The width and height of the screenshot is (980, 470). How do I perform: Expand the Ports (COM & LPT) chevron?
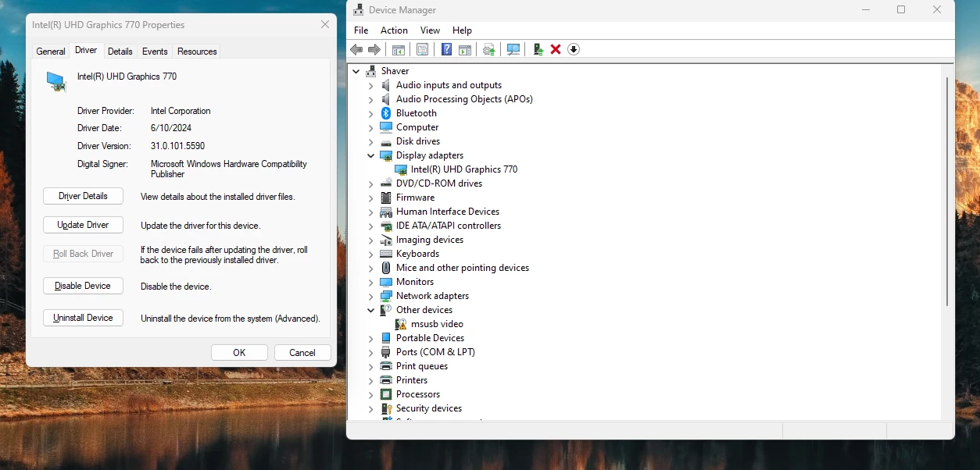point(371,352)
